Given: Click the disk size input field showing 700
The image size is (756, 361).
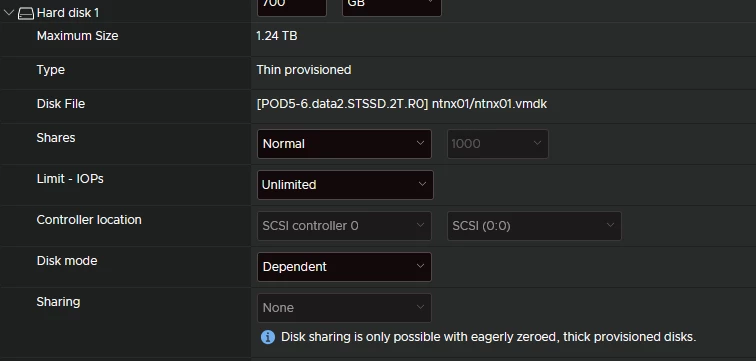Looking at the screenshot, I should pos(292,7).
